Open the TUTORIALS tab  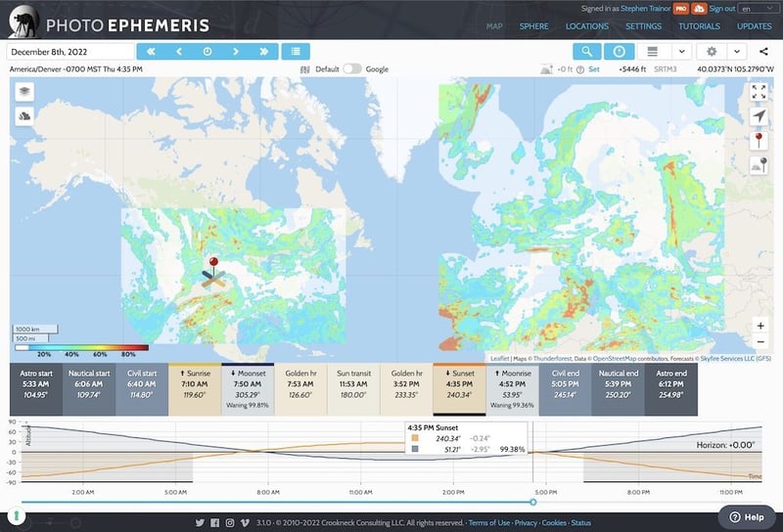[x=699, y=26]
